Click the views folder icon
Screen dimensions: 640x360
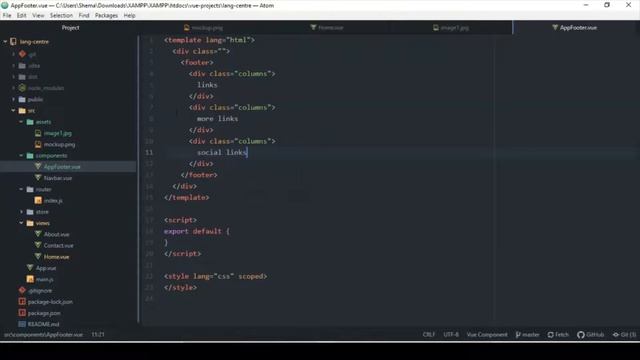point(30,223)
